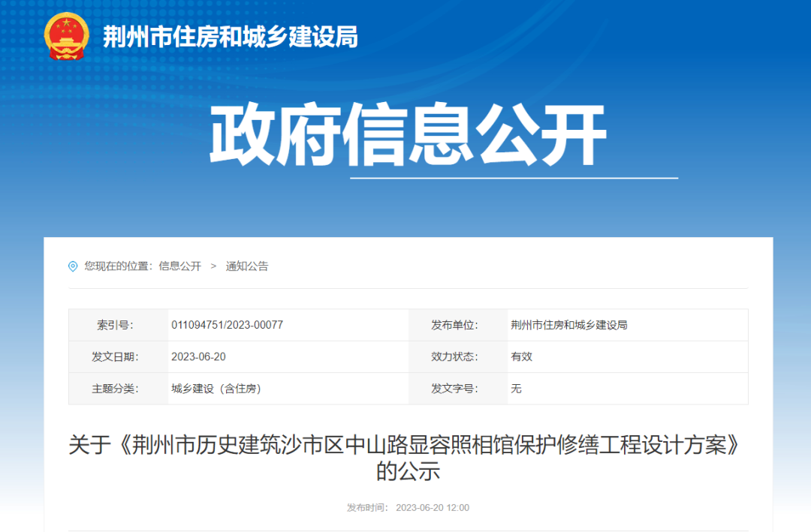The width and height of the screenshot is (811, 532).
Task: Select the date value 2023-06-20 in table
Action: [198, 356]
